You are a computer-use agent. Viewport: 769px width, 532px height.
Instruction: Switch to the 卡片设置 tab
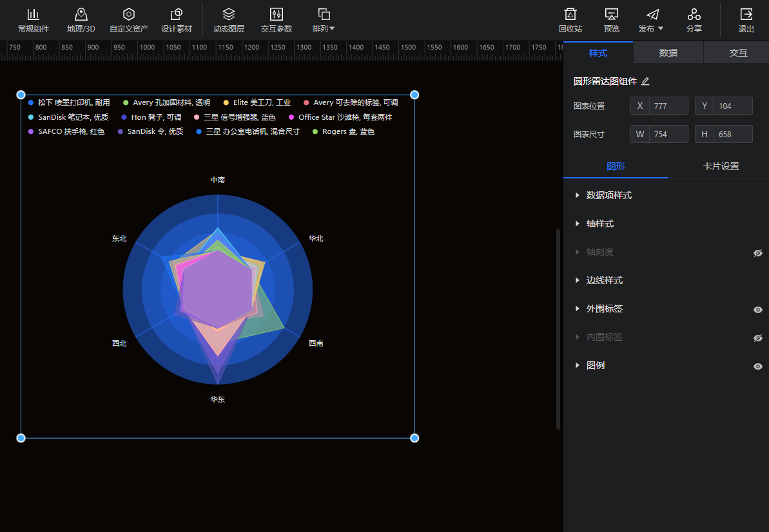coord(720,166)
